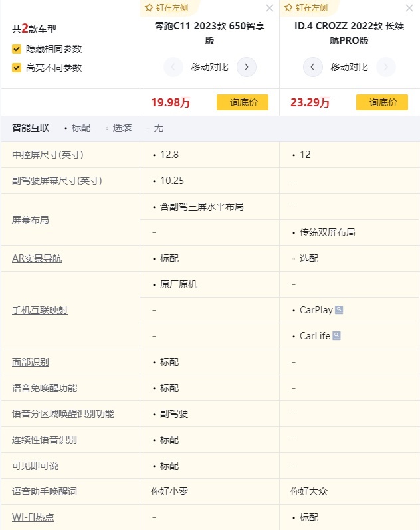Click the 选装 legend entry

118,128
